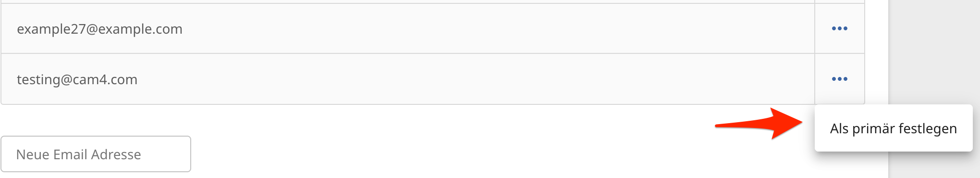
Task: Click the white popup card containing "Als primär festlegen"
Action: [x=894, y=128]
